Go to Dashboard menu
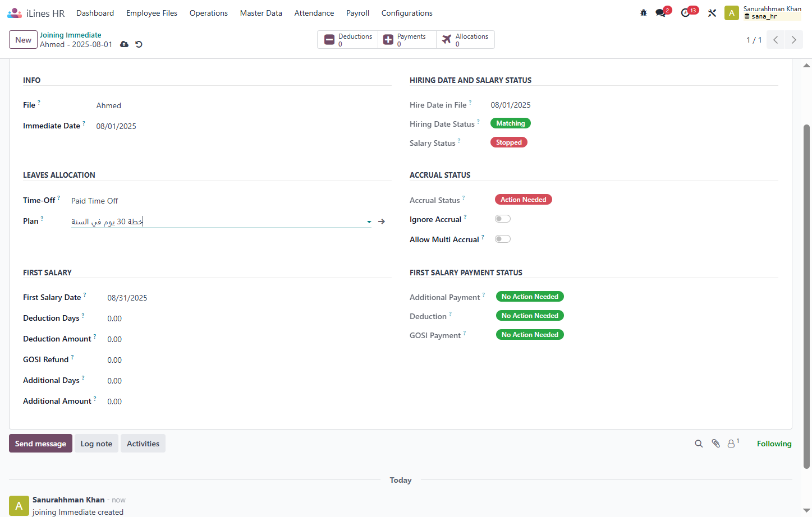The width and height of the screenshot is (812, 517). [x=95, y=13]
